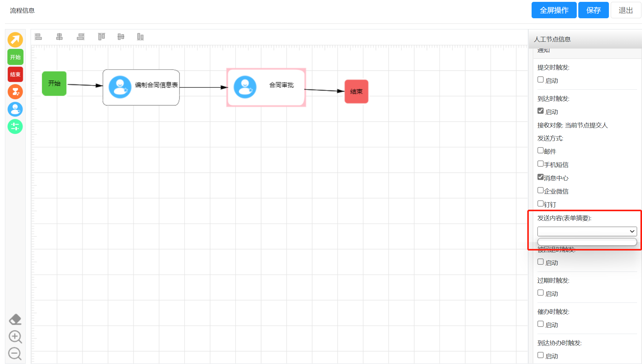This screenshot has width=642, height=364.
Task: Check the 企业微信 send method
Action: coord(541,191)
